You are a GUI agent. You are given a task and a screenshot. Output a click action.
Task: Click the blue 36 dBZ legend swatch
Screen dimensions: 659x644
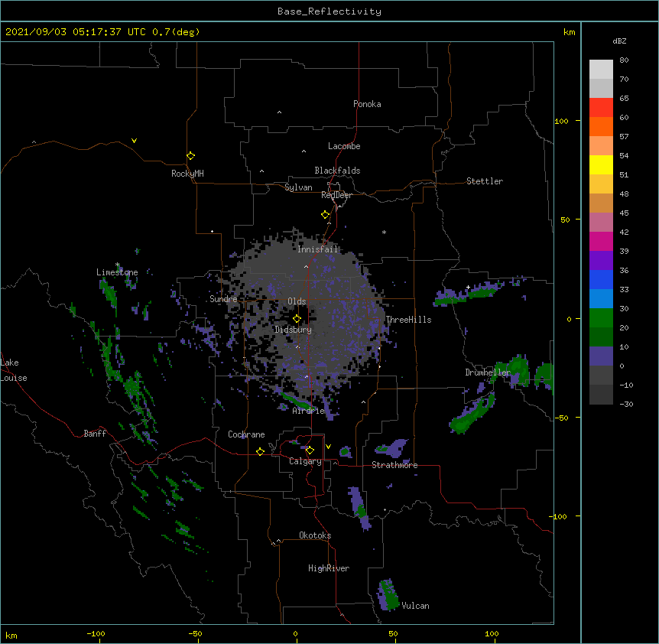point(601,279)
